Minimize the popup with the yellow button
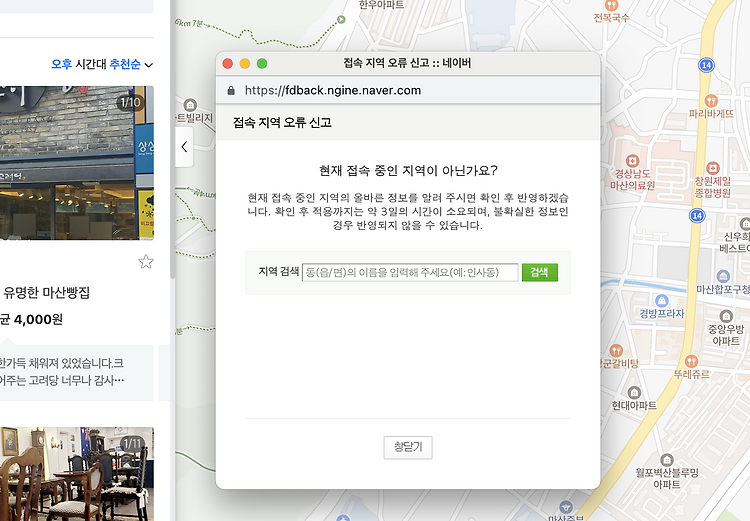The width and height of the screenshot is (750, 521). pyautogui.click(x=245, y=64)
